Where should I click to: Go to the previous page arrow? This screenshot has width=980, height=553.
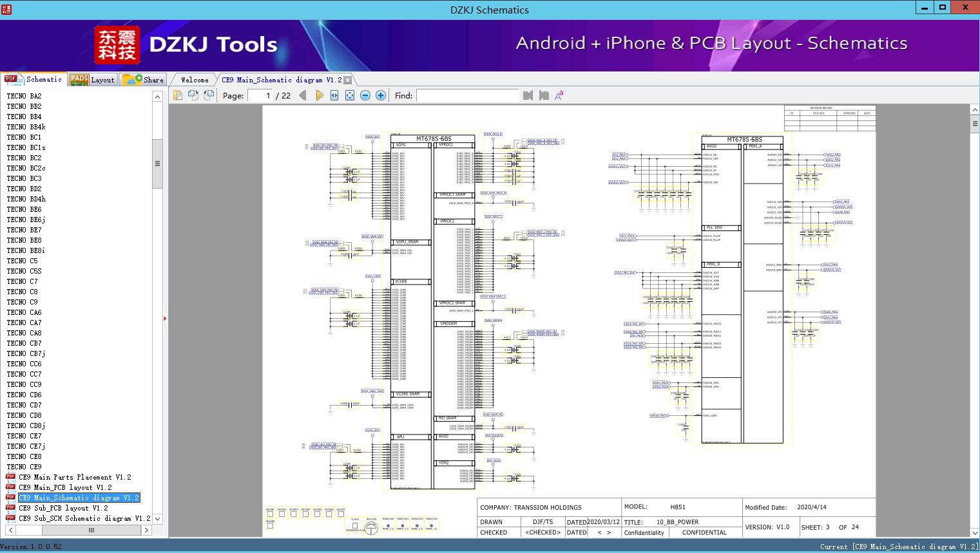click(303, 95)
